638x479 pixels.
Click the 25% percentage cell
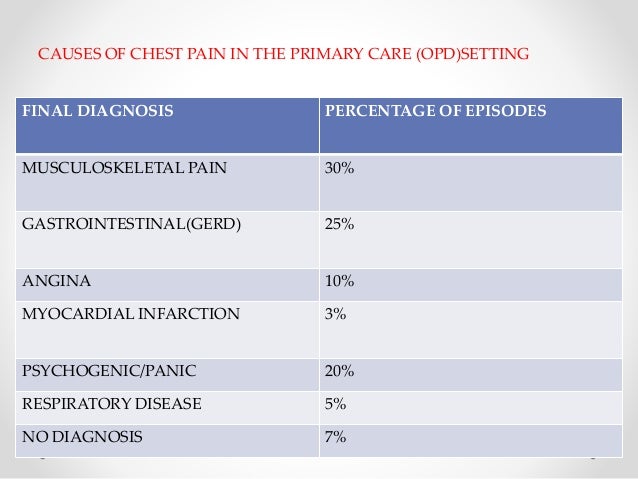[471, 240]
